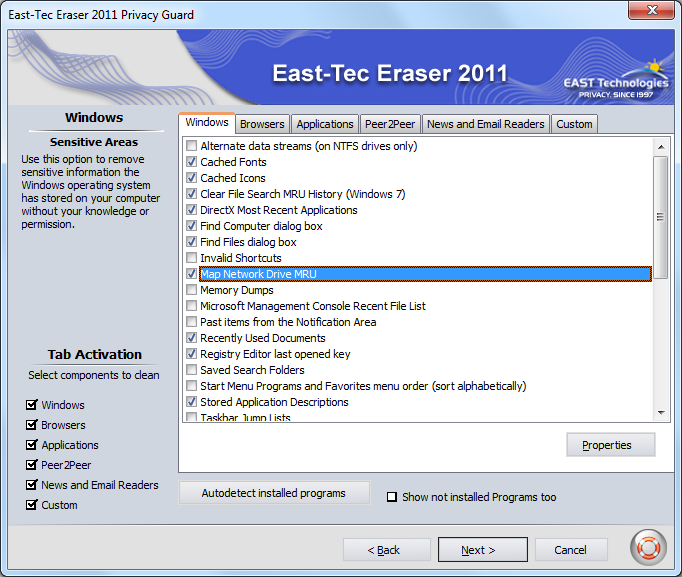Select Find Files dialog box entry text
The width and height of the screenshot is (682, 577).
(x=248, y=242)
